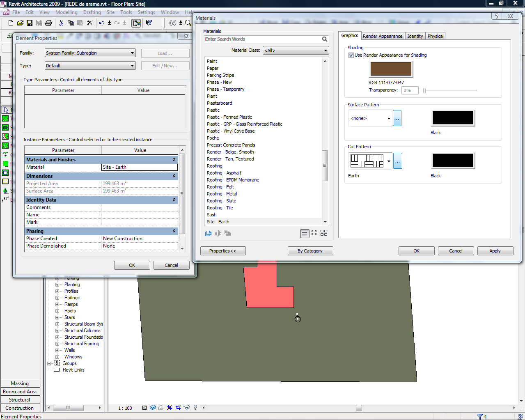Viewport: 525px width, 420px height.
Task: Click the Save icon in the main toolbar
Action: (x=30, y=23)
